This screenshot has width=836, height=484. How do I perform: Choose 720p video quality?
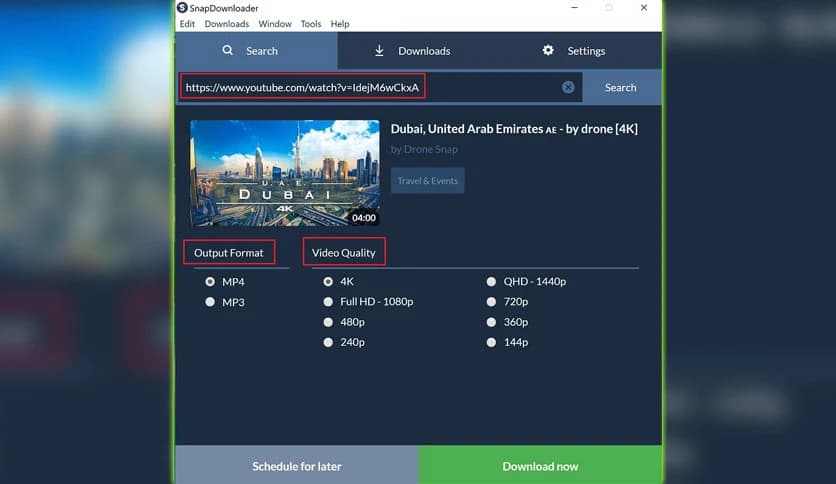(491, 302)
